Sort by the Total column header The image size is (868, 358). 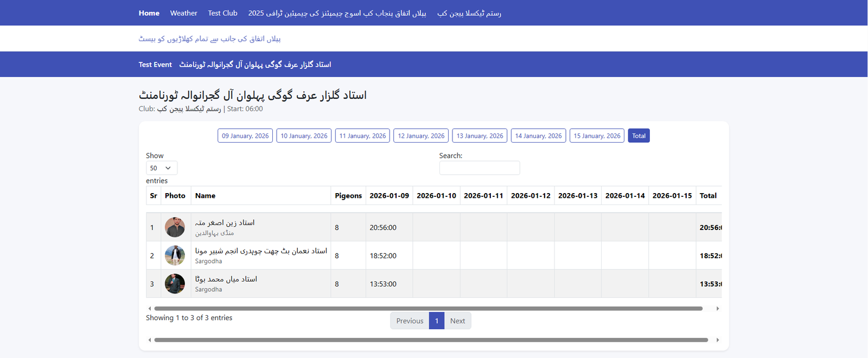pyautogui.click(x=708, y=196)
